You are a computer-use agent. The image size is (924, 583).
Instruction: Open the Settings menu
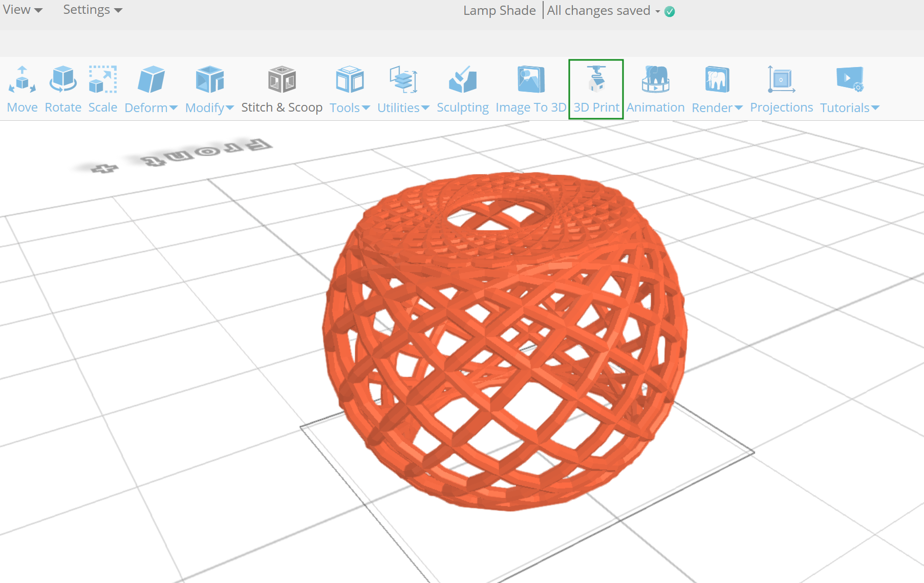coord(93,10)
